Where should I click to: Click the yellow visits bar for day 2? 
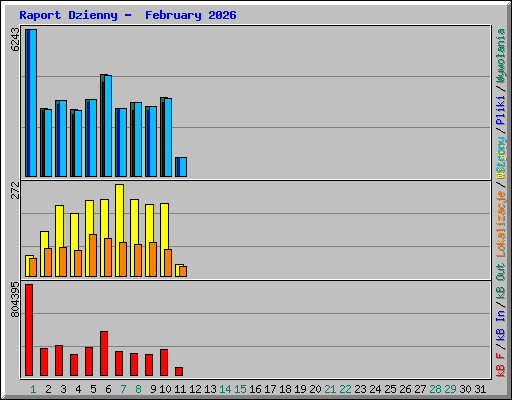(44, 254)
